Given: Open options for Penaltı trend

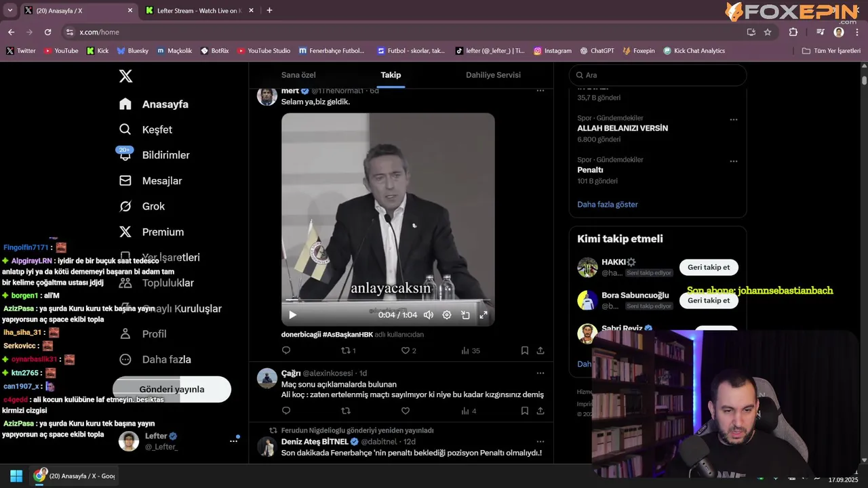Looking at the screenshot, I should click(x=733, y=161).
